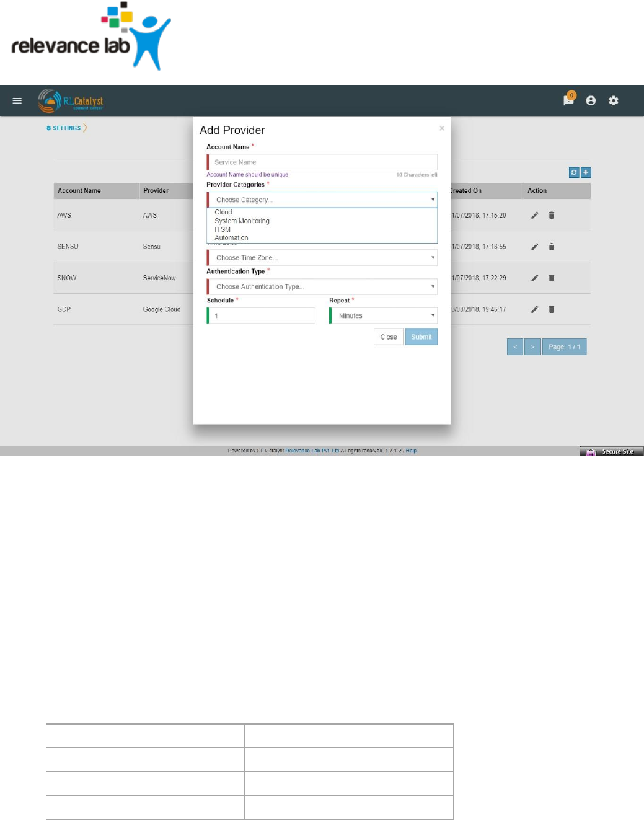Click the refresh providers list icon
Viewport: 644px width, 820px height.
click(x=574, y=172)
